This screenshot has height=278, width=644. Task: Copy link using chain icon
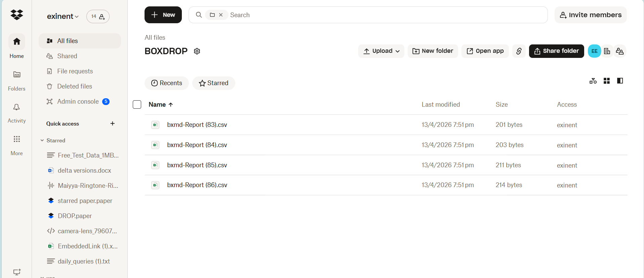519,51
